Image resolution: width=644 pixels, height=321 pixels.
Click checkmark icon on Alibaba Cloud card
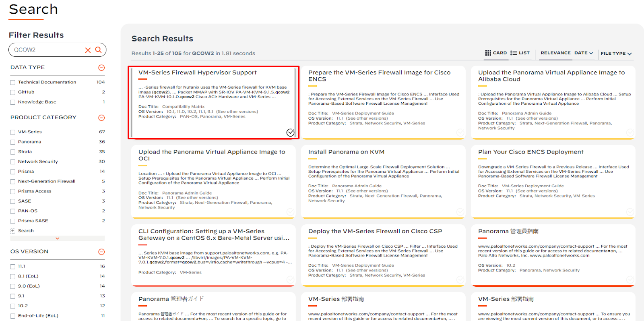630,133
